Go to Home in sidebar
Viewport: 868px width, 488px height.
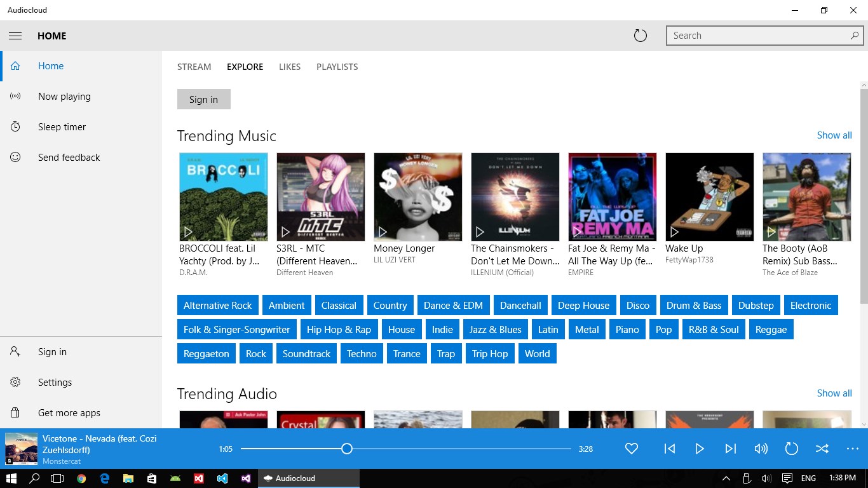(81, 66)
